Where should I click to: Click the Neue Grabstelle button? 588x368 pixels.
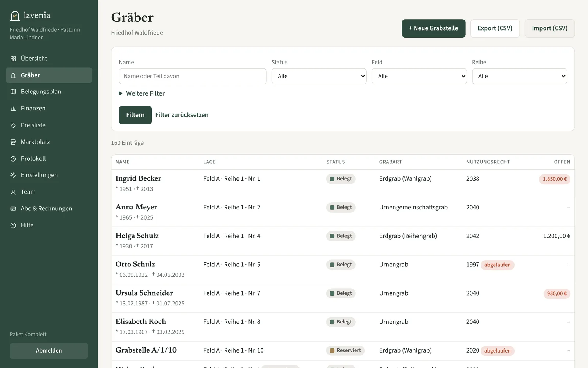(434, 28)
